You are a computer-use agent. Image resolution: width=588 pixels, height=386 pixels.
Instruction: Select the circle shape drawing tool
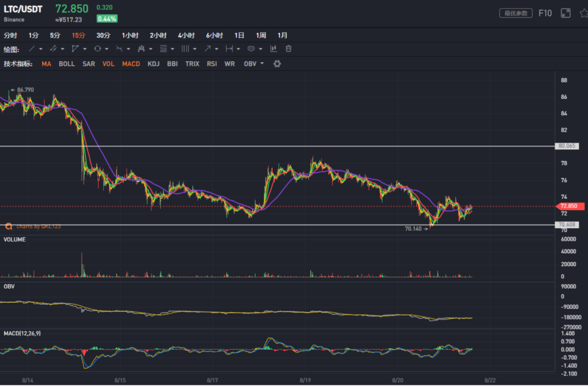[98, 49]
